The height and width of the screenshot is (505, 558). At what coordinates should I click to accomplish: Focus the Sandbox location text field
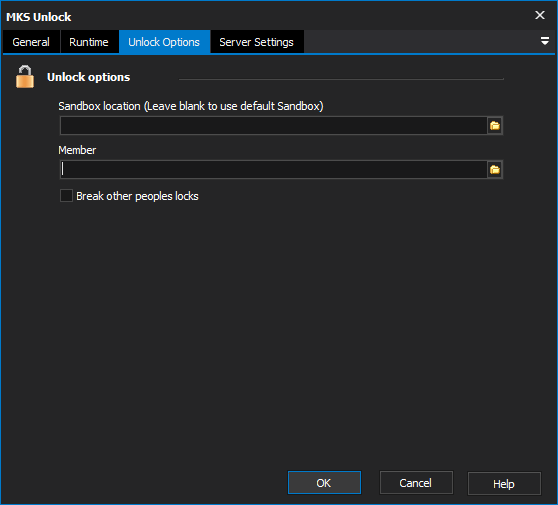point(273,126)
